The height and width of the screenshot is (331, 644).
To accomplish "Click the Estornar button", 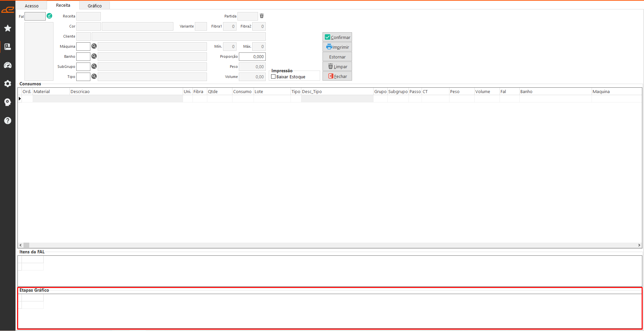I will point(337,57).
